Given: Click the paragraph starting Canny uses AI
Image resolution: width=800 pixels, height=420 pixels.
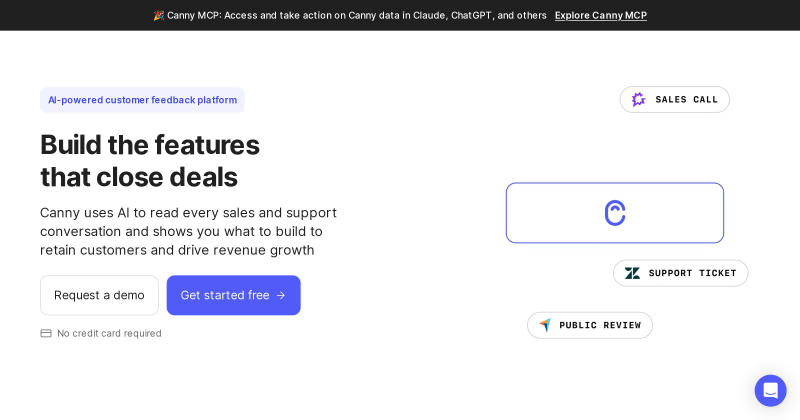Looking at the screenshot, I should (188, 231).
